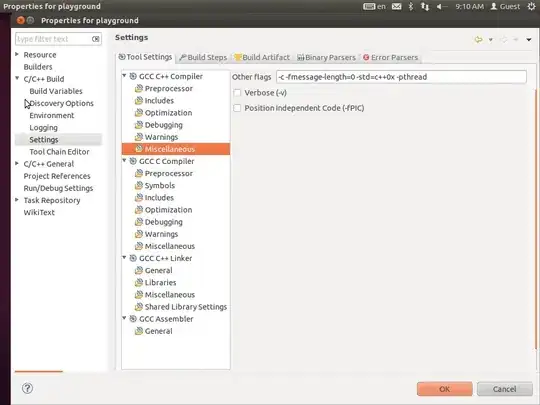This screenshot has width=540, height=405.
Task: Click the Linker General option icon
Action: coord(139,270)
